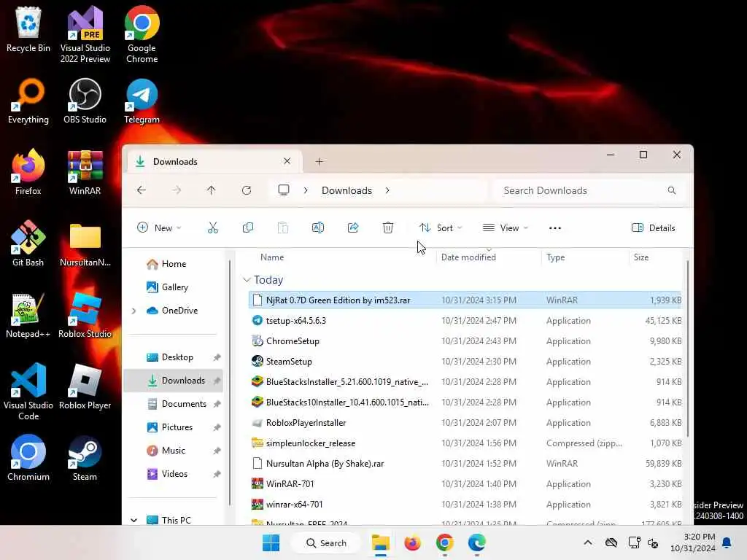This screenshot has height=560, width=747.
Task: Select Roblox Player desktop shortcut
Action: tap(85, 386)
